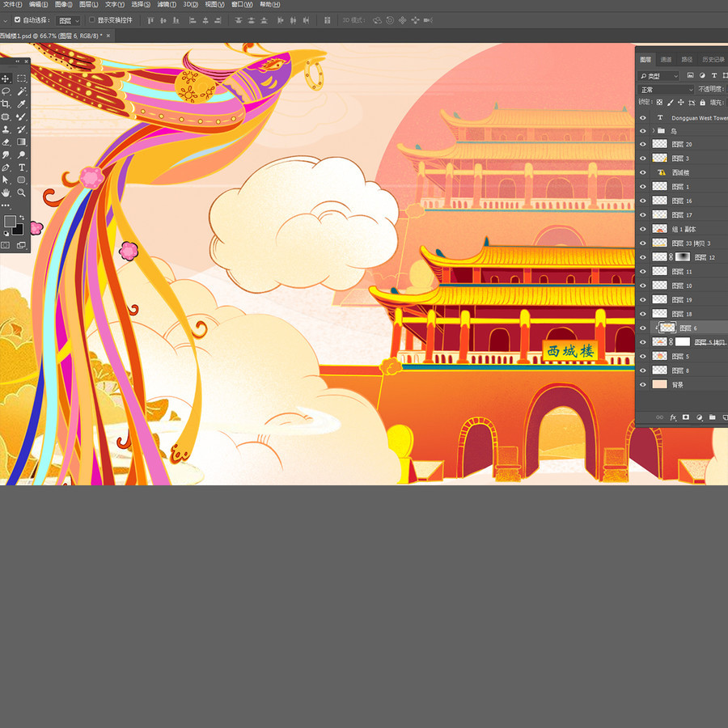Screen dimensions: 728x728
Task: Open tool preset picker arrow
Action: point(5,20)
